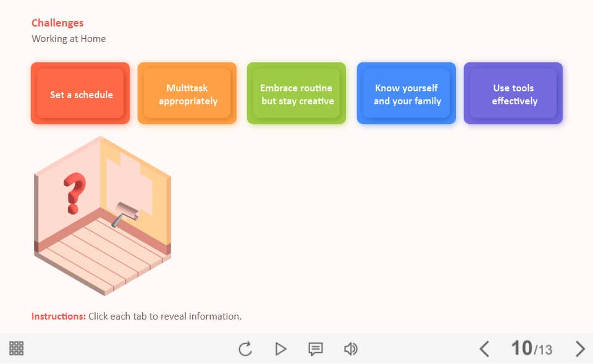The image size is (593, 364).
Task: Advance to next slide using right chevron
Action: [579, 349]
